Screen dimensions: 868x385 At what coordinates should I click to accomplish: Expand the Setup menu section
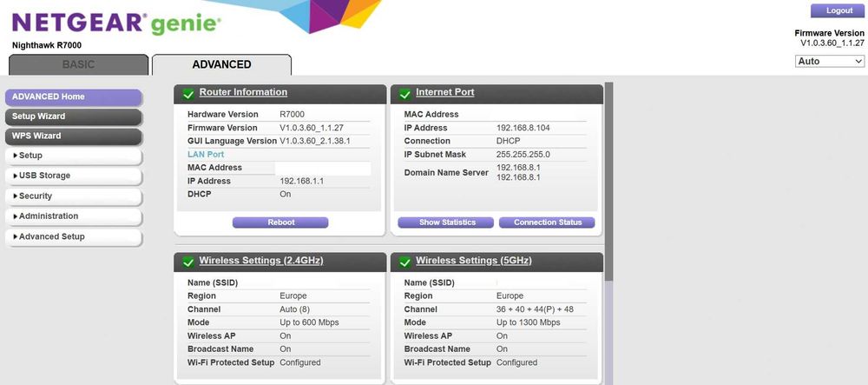[74, 156]
